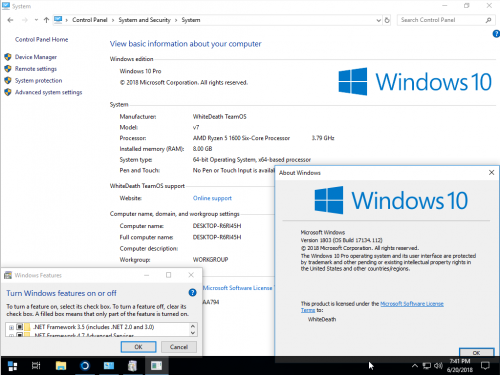
Task: Select the AMD Ryzen 5 1600 processor text
Action: coord(241,138)
